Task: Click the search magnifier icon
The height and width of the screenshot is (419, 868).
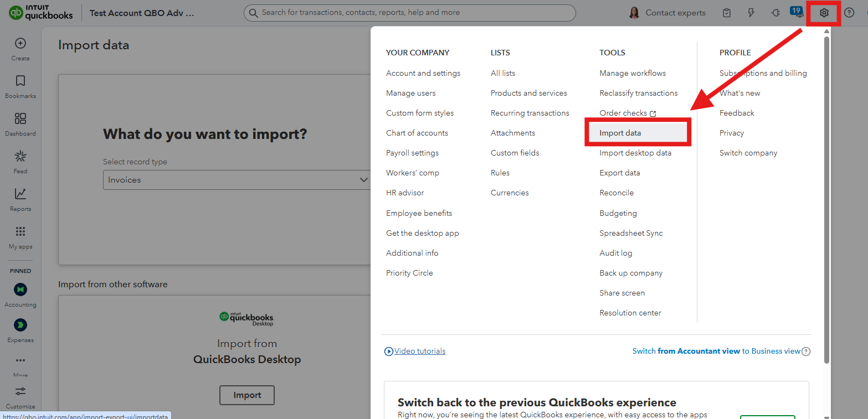Action: pyautogui.click(x=253, y=13)
